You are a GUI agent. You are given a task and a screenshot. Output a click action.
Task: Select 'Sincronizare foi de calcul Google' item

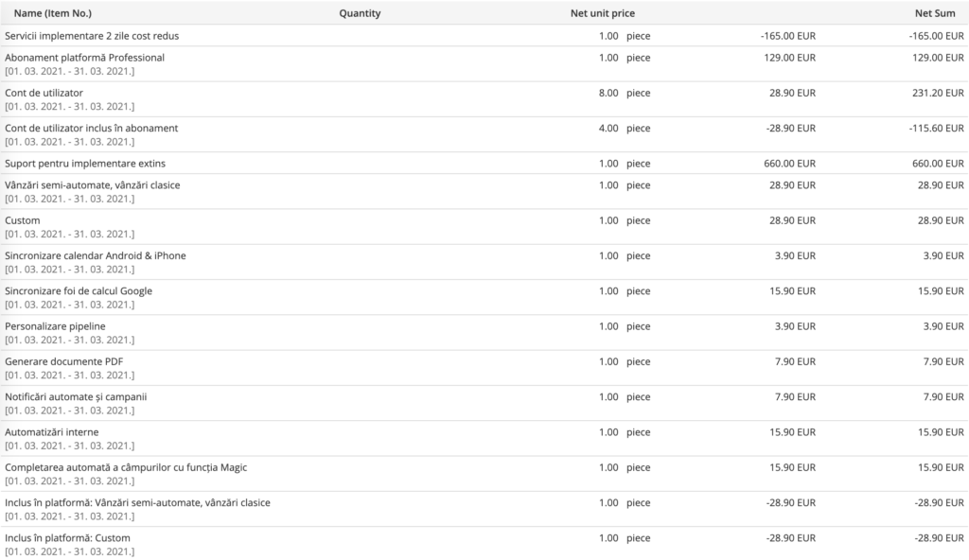[x=79, y=290]
